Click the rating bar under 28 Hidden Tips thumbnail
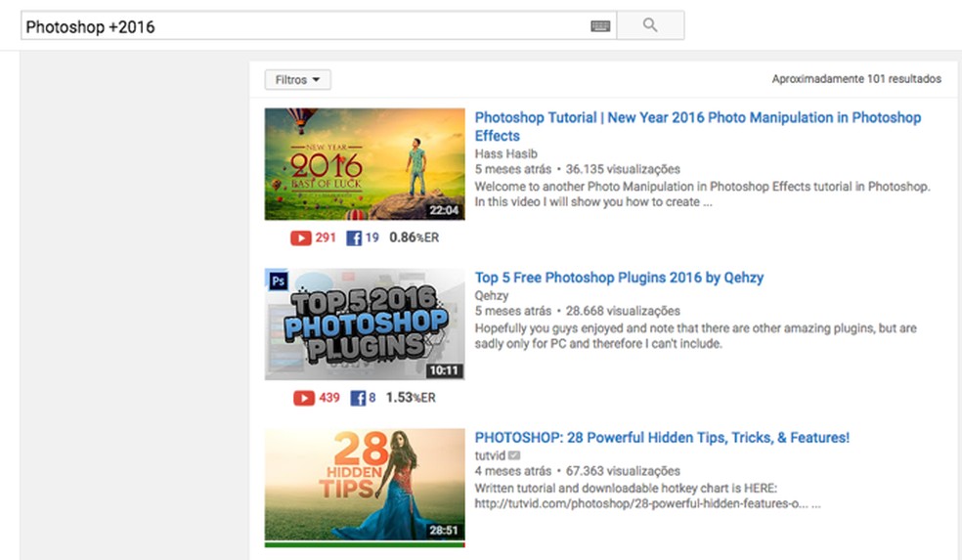The height and width of the screenshot is (560, 962). click(x=365, y=544)
